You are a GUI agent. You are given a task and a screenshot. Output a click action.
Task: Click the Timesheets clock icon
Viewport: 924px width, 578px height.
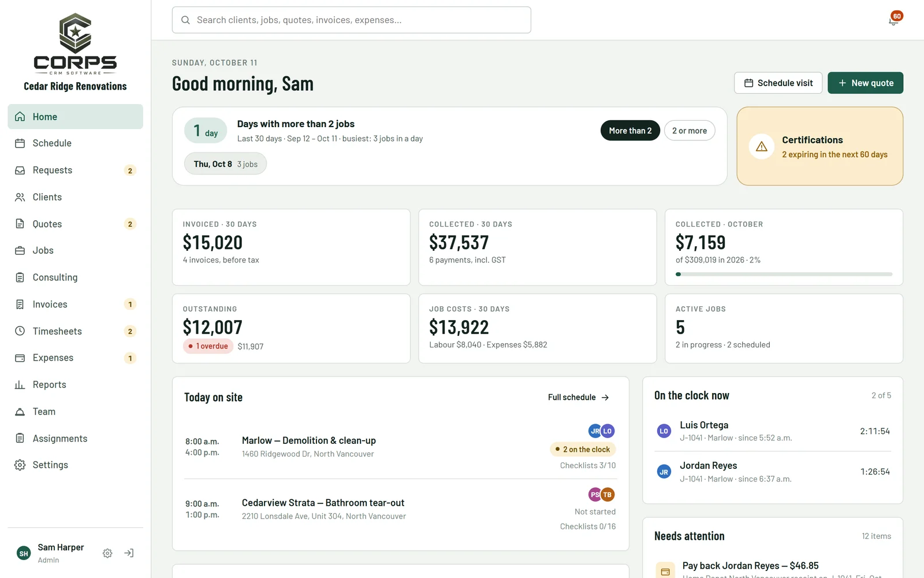tap(20, 331)
